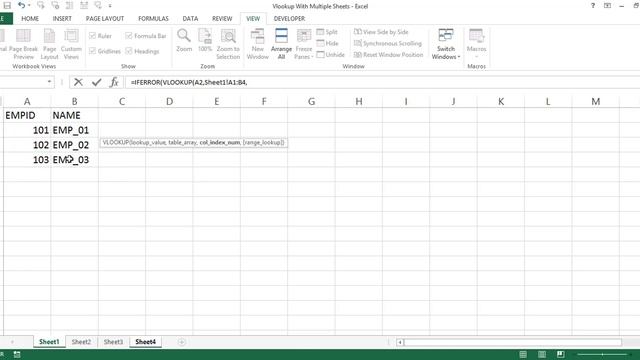The image size is (640, 360).
Task: Click the Insert Function fx icon
Action: pyautogui.click(x=114, y=82)
